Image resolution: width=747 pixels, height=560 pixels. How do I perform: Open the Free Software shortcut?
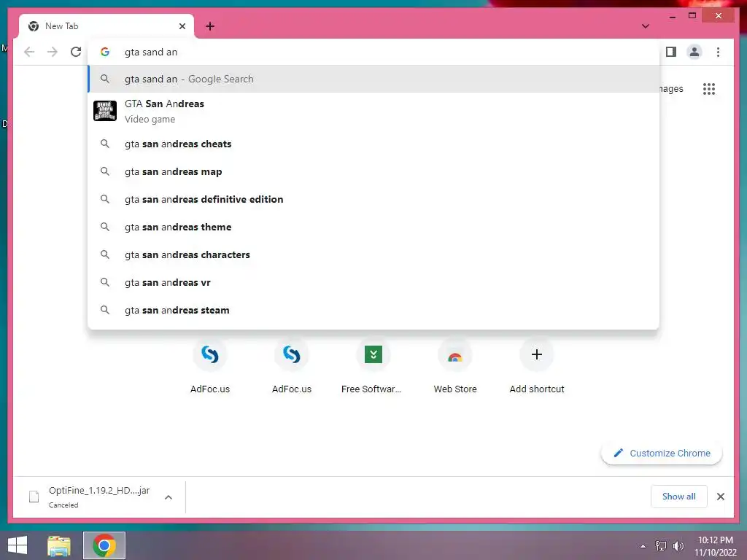(x=373, y=366)
